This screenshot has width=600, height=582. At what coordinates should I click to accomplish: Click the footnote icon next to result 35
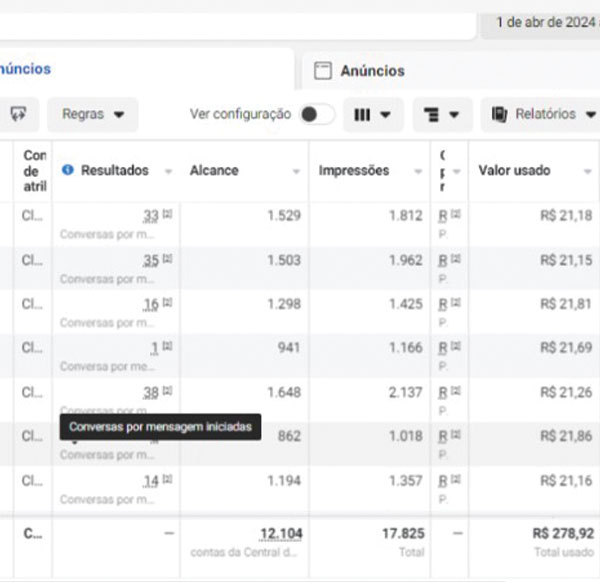(167, 259)
